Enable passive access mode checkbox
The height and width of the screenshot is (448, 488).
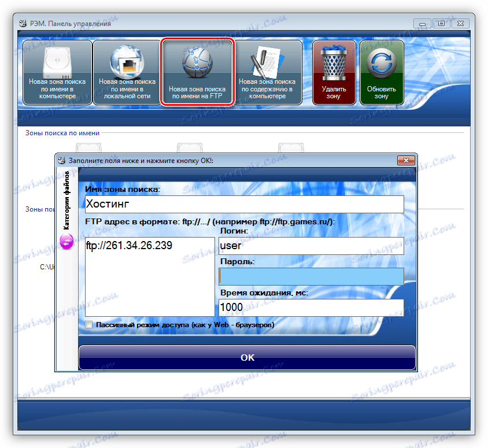point(89,325)
